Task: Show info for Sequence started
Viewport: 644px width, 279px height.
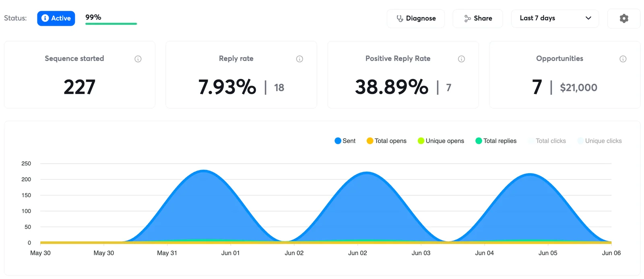Action: [x=138, y=59]
